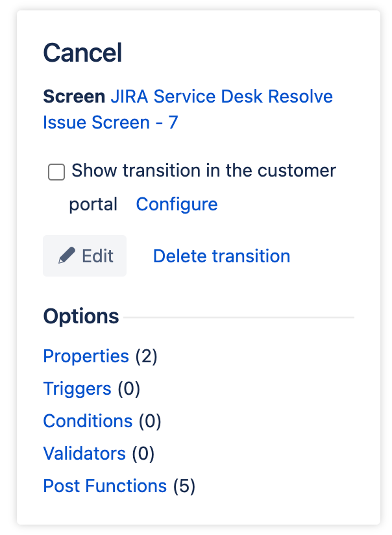Click the Configure link
The height and width of the screenshot is (535, 392).
pyautogui.click(x=177, y=204)
